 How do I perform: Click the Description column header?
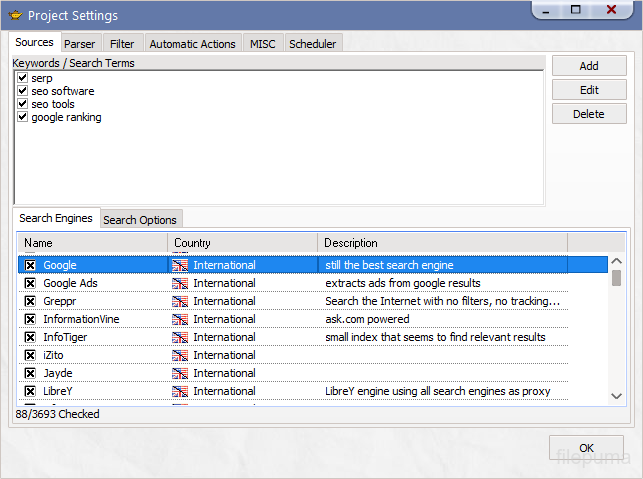pyautogui.click(x=442, y=243)
